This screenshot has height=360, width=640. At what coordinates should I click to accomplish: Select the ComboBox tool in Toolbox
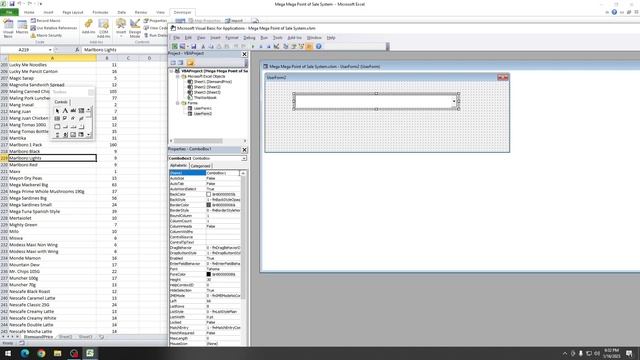[x=81, y=111]
